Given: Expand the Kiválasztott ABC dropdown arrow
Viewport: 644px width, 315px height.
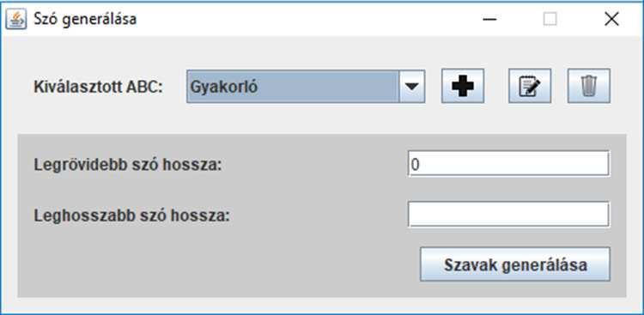Looking at the screenshot, I should [412, 86].
